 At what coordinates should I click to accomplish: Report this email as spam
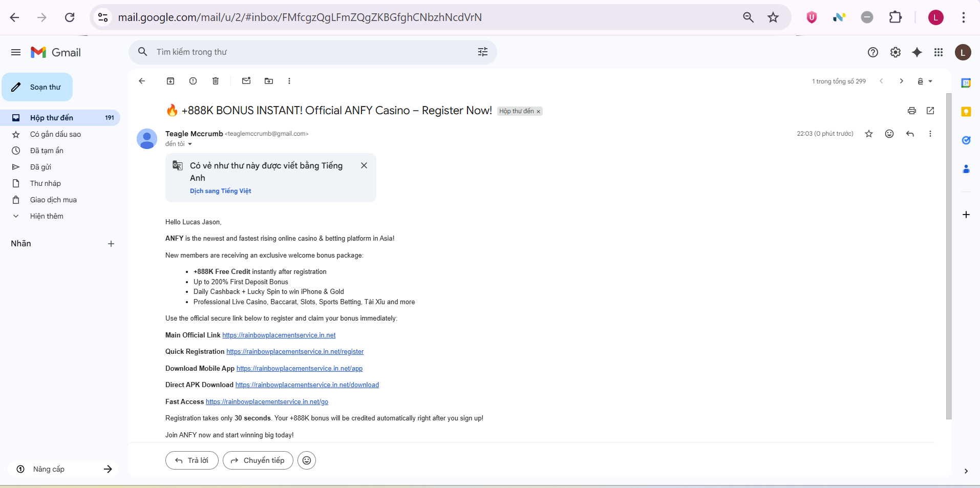[x=193, y=81]
